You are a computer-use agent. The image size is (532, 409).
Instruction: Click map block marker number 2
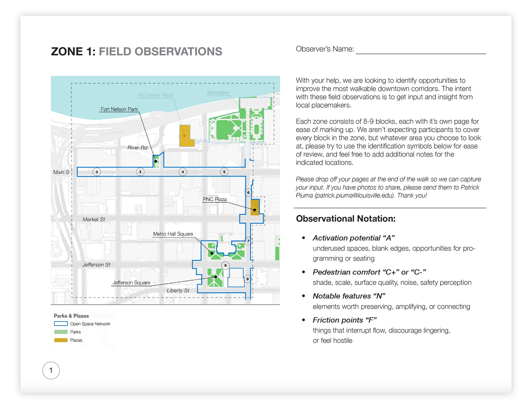pos(97,172)
